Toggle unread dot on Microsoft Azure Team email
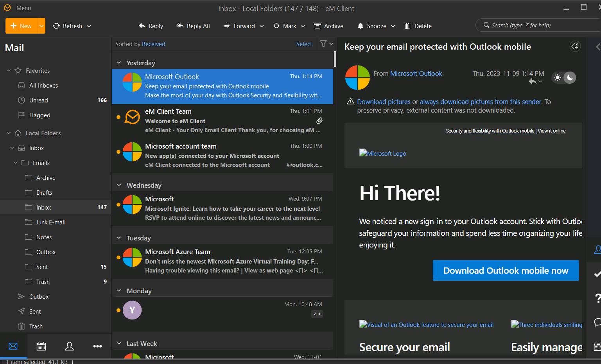The height and width of the screenshot is (364, 601). click(118, 257)
